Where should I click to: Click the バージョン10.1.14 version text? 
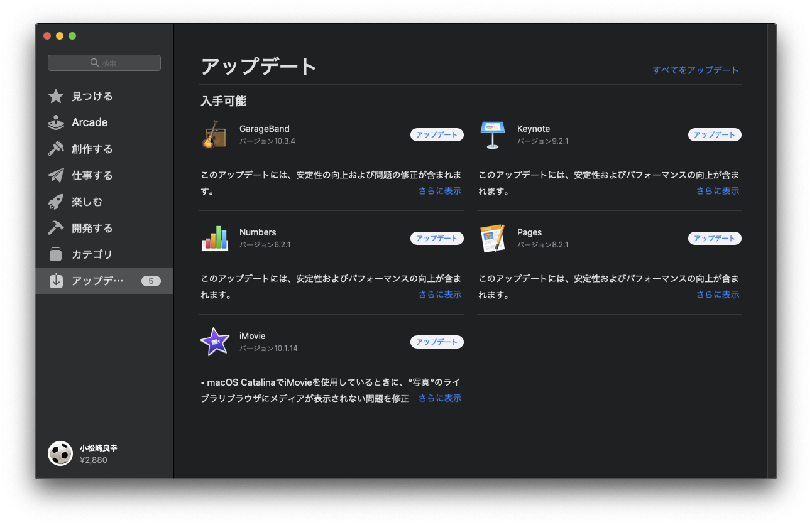coord(268,349)
